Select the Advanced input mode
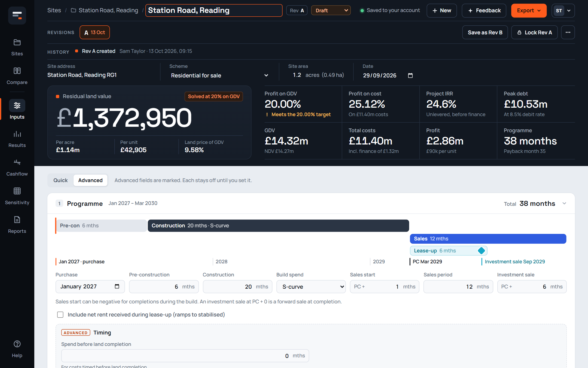This screenshot has width=588, height=368. [x=90, y=180]
